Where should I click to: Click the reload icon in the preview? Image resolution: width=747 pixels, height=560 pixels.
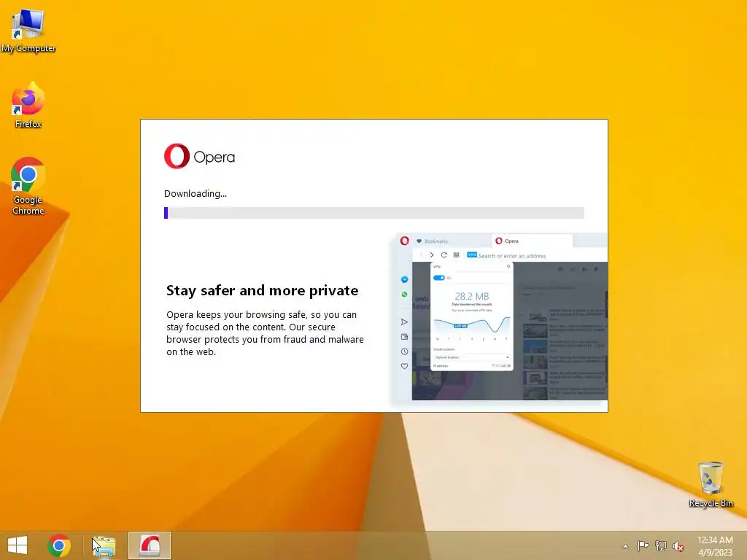click(444, 255)
